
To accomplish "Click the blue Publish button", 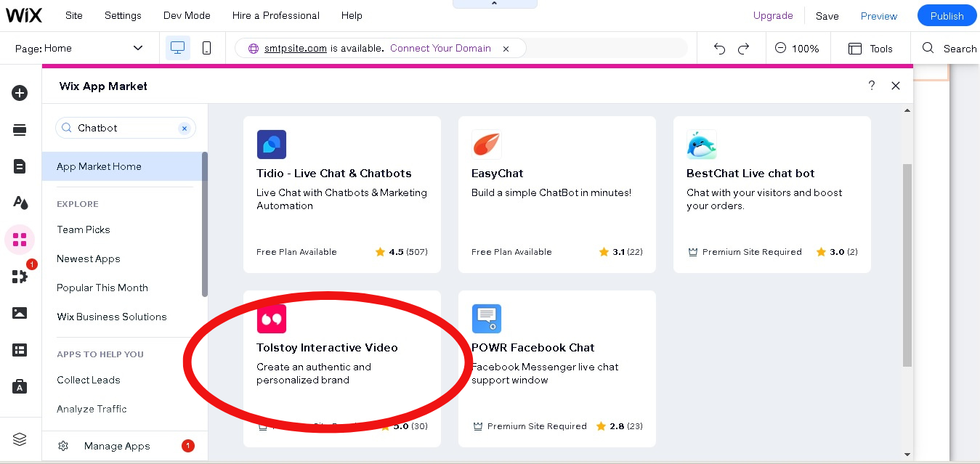I will coord(947,16).
